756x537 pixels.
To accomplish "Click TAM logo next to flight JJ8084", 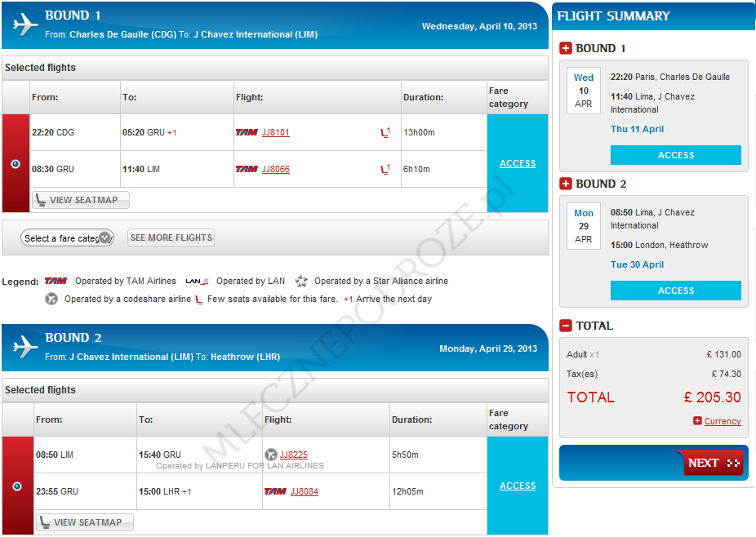I will 275,492.
